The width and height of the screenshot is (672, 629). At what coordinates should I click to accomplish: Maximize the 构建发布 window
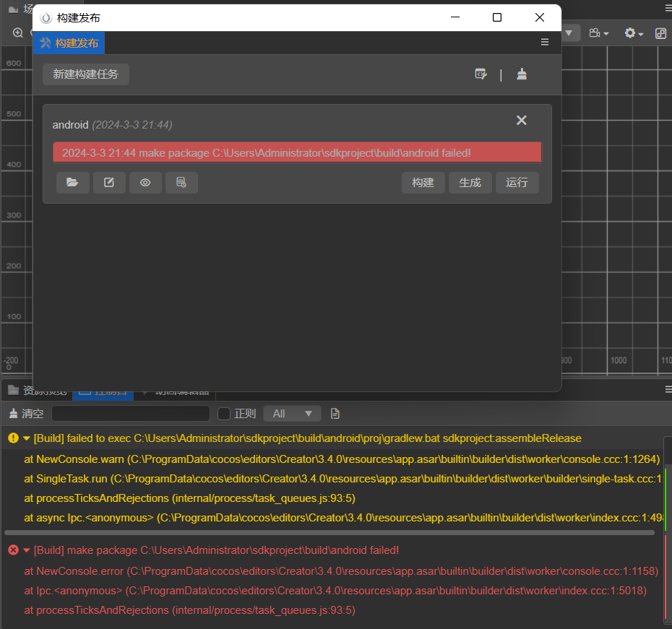coord(497,17)
